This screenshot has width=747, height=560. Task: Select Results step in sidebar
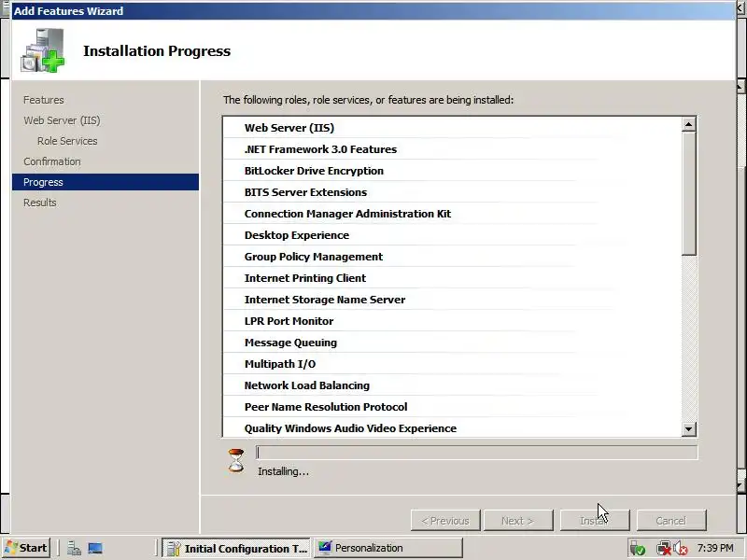coord(40,203)
